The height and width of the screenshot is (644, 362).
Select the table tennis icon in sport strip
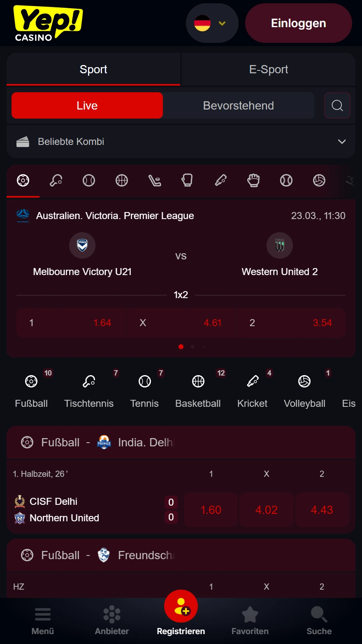(56, 180)
